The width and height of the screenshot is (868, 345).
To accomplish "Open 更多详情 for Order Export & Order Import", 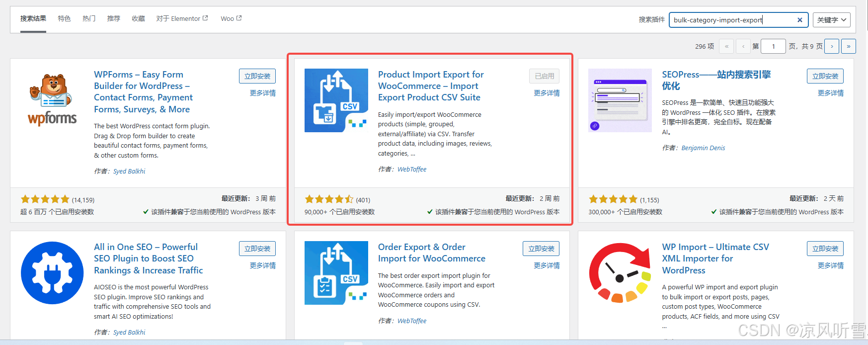I will [547, 265].
